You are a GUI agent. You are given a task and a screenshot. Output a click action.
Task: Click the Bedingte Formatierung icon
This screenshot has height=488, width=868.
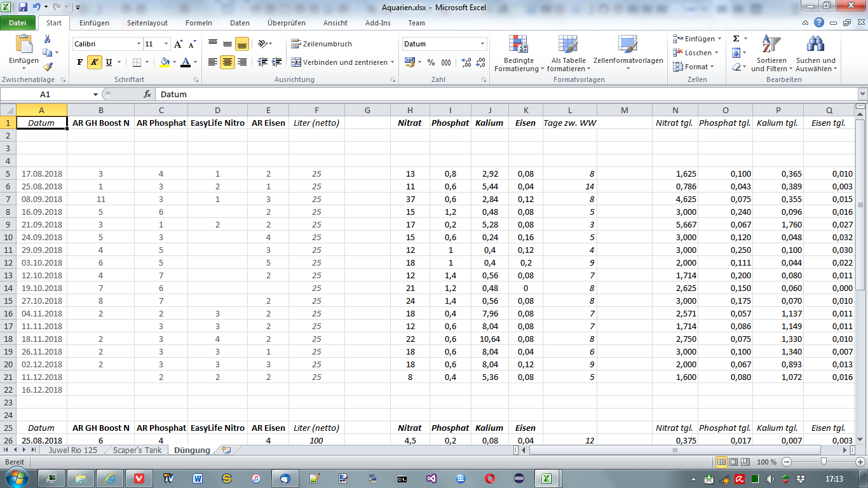(519, 44)
